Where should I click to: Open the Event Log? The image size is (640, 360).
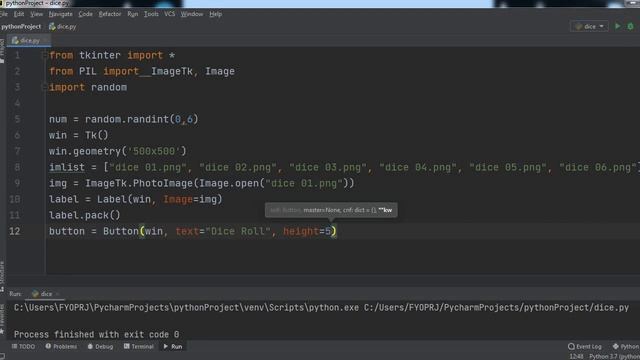584,347
